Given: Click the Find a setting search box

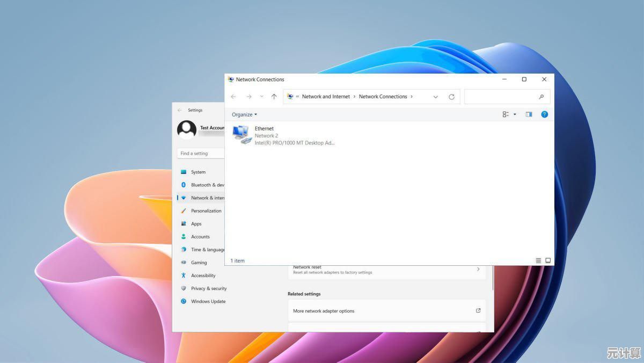Looking at the screenshot, I should click(x=200, y=154).
